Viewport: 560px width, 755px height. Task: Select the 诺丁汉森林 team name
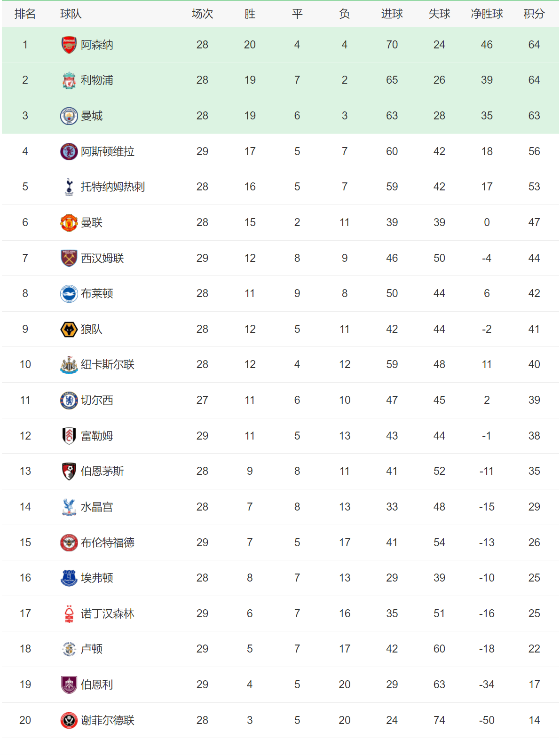point(108,614)
